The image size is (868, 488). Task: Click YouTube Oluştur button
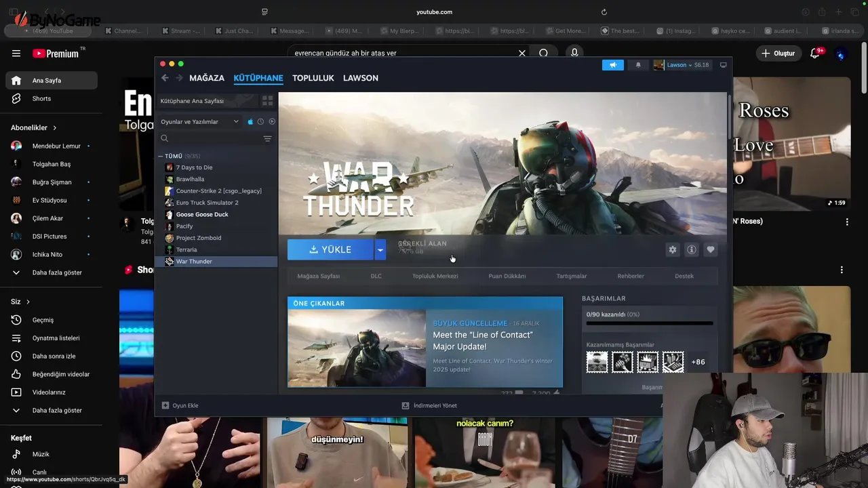[778, 54]
